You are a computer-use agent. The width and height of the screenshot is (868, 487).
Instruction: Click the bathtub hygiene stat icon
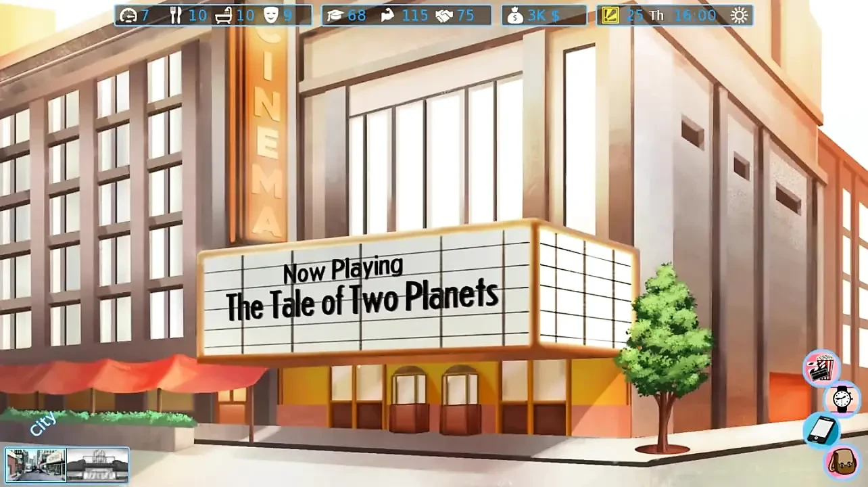(224, 16)
